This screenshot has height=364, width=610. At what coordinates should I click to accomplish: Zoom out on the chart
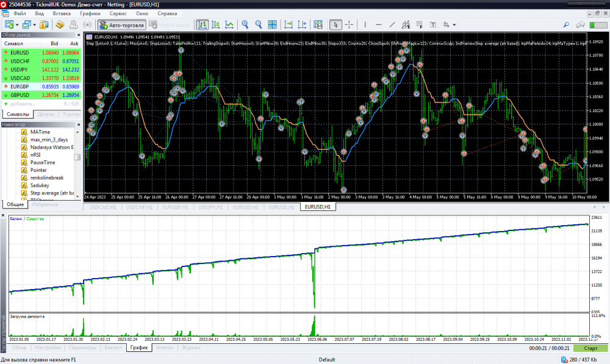pos(259,25)
